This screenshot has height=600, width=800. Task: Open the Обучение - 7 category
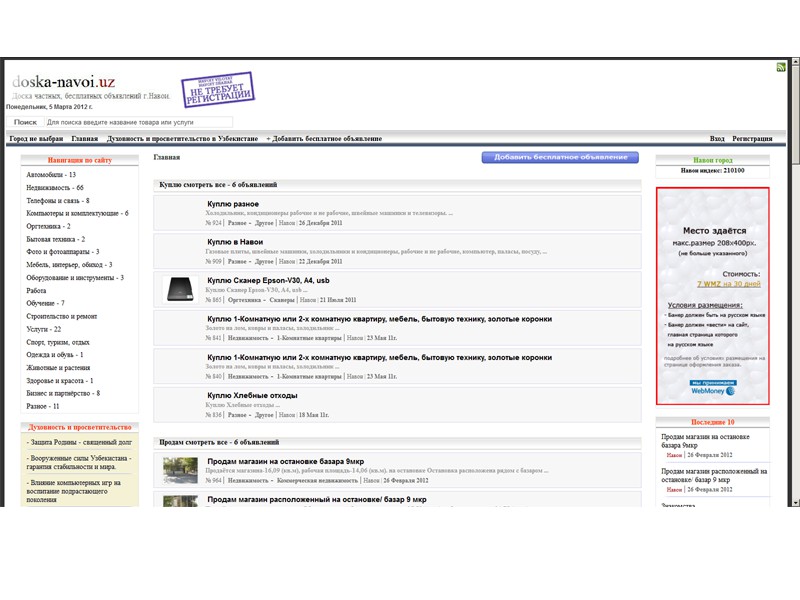(45, 304)
